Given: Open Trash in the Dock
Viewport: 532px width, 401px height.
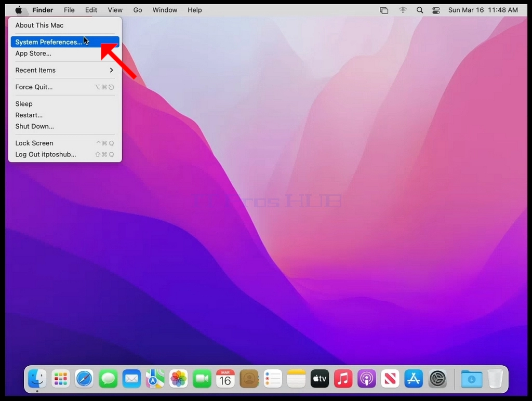Looking at the screenshot, I should click(x=495, y=379).
